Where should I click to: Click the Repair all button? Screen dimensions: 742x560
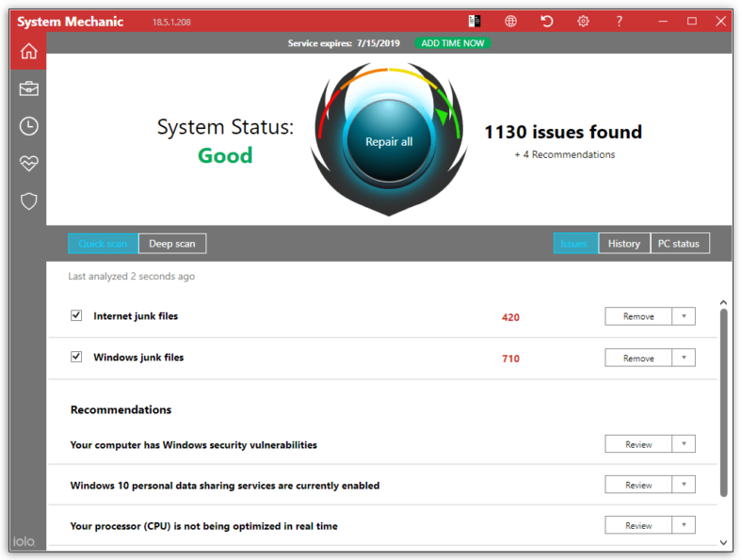pos(389,141)
